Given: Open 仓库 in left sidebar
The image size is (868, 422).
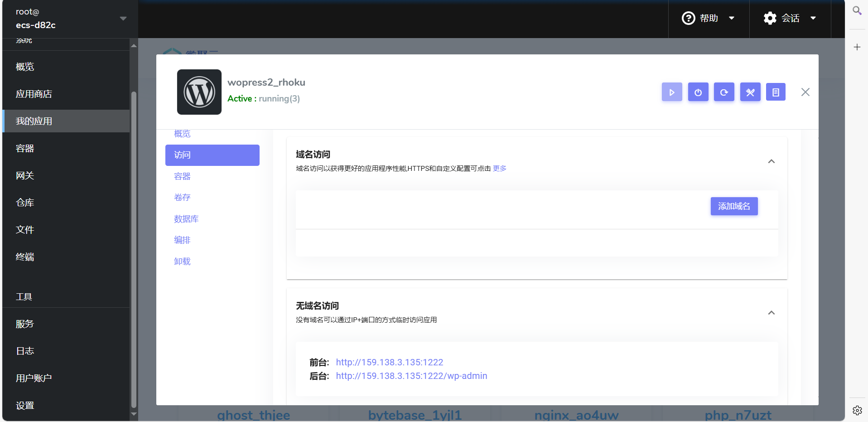Looking at the screenshot, I should pos(66,203).
